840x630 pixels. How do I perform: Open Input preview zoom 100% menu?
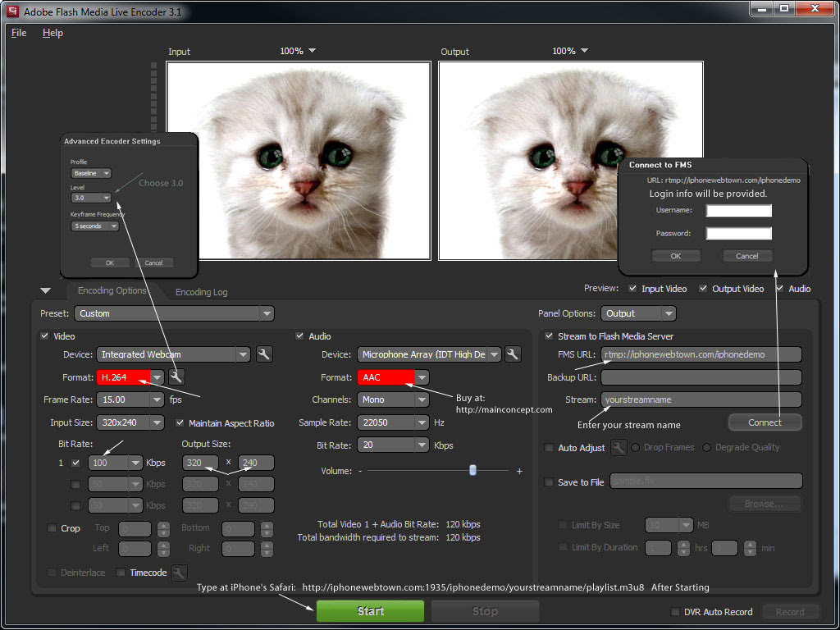tap(298, 51)
